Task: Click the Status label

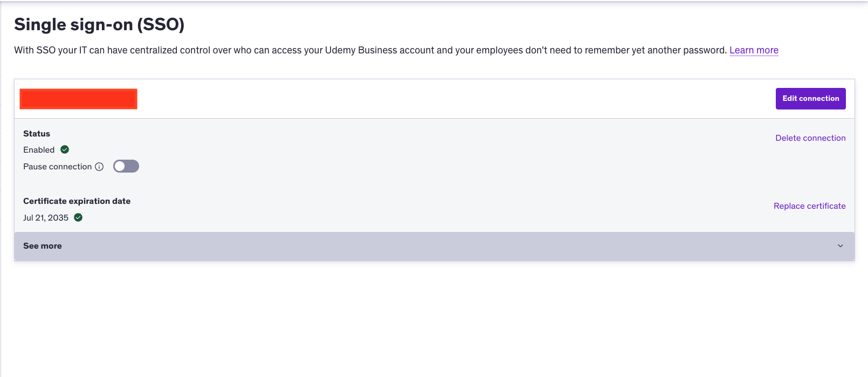Action: tap(37, 134)
